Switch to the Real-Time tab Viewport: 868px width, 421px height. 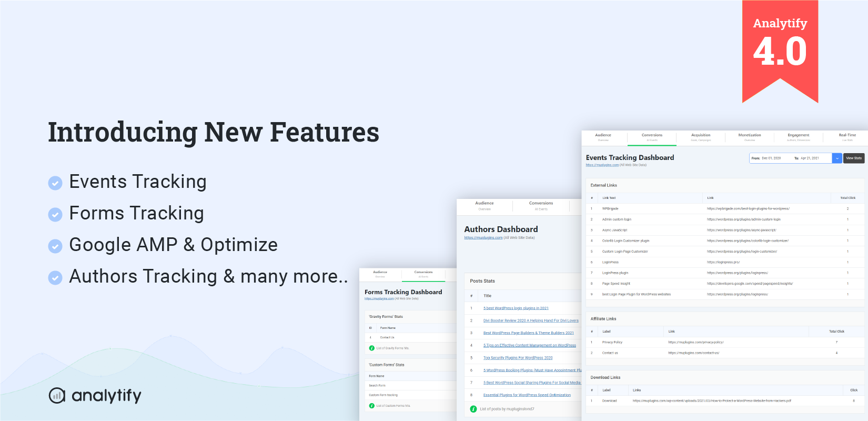[847, 137]
